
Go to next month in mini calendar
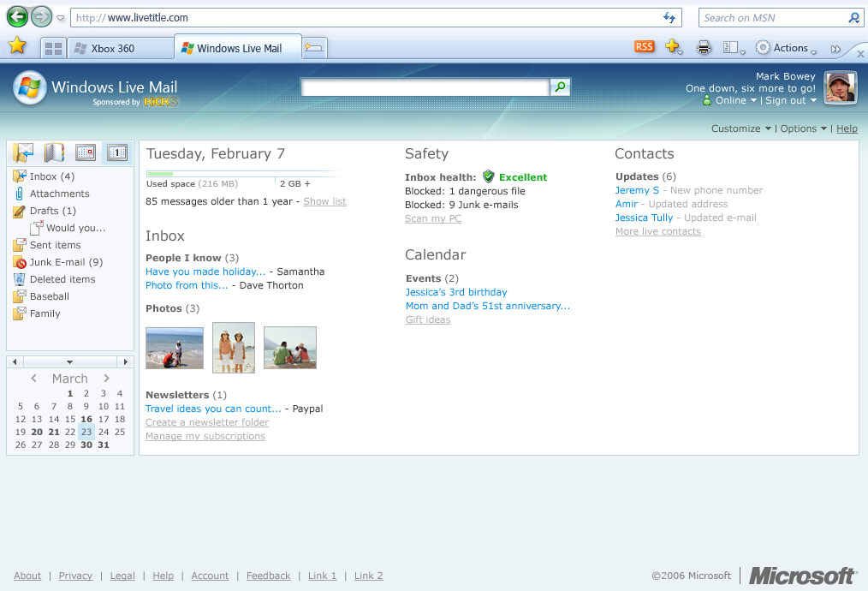107,379
